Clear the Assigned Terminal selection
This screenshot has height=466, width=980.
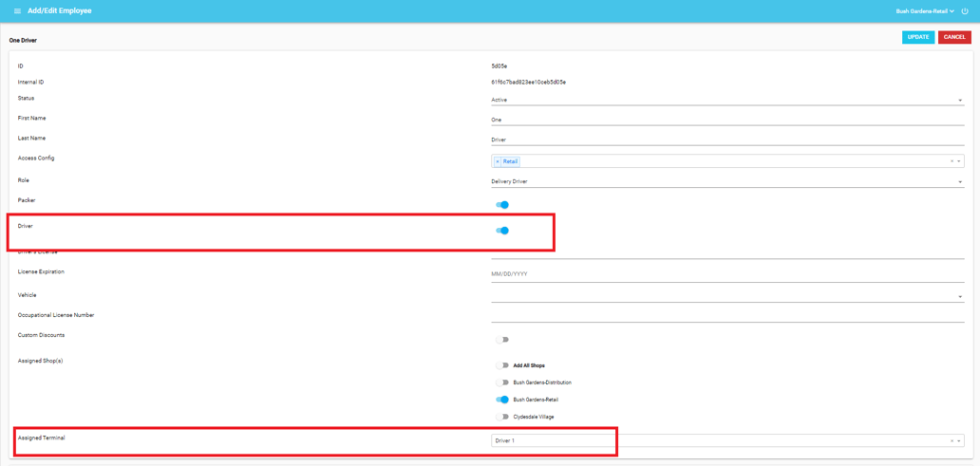(952, 441)
